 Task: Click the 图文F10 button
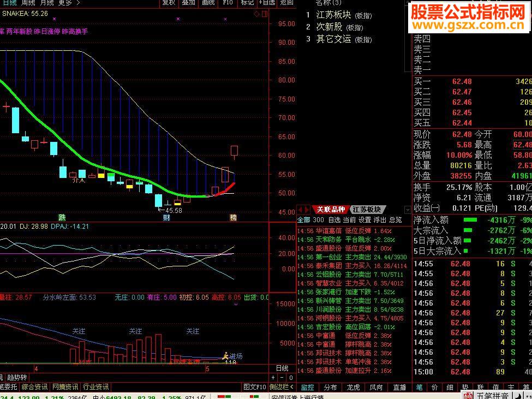pyautogui.click(x=255, y=387)
